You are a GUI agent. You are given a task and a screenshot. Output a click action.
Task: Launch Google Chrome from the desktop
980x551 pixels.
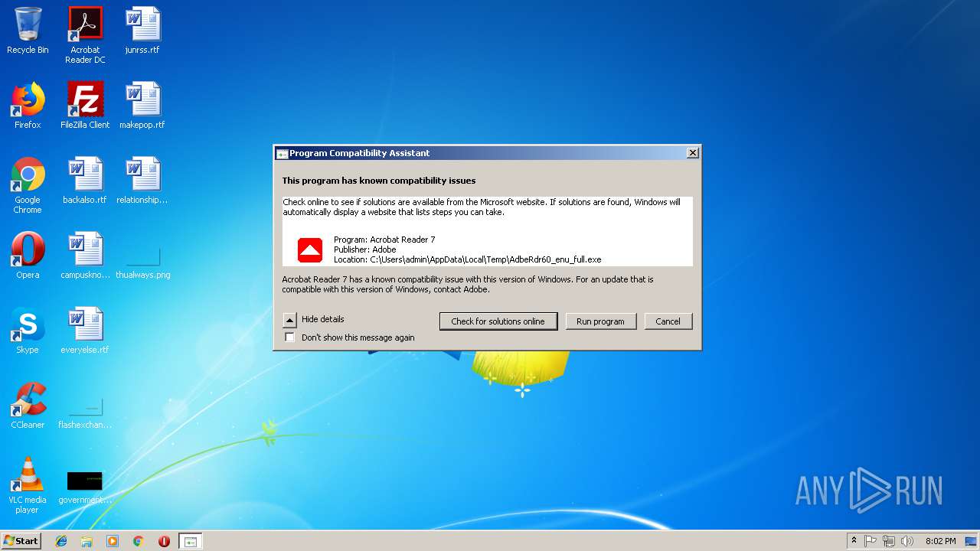[x=28, y=185]
